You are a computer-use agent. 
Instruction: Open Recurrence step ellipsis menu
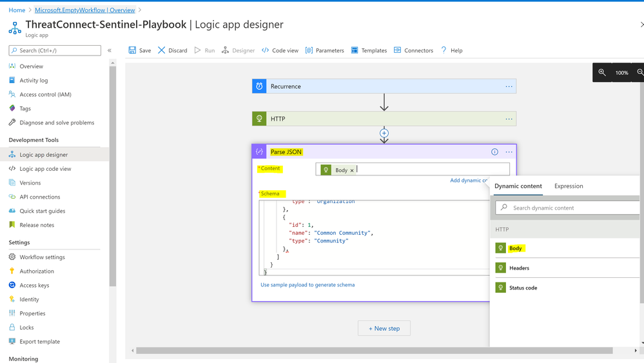[x=509, y=86]
